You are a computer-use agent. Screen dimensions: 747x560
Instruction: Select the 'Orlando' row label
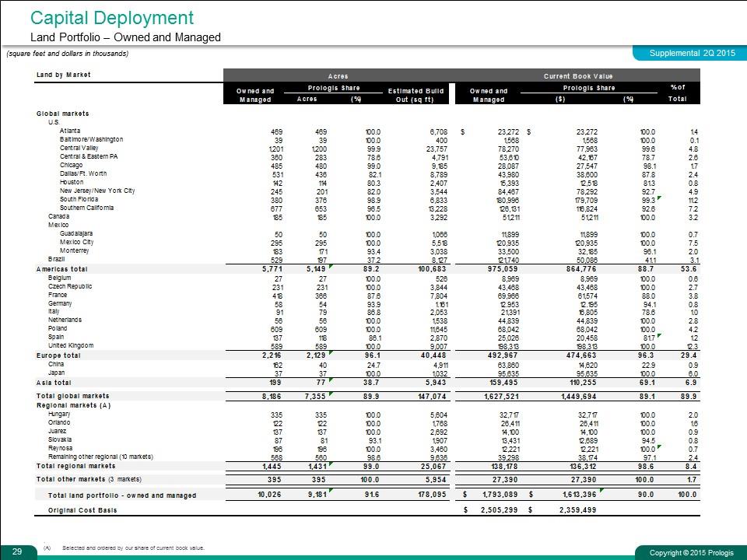(x=59, y=422)
